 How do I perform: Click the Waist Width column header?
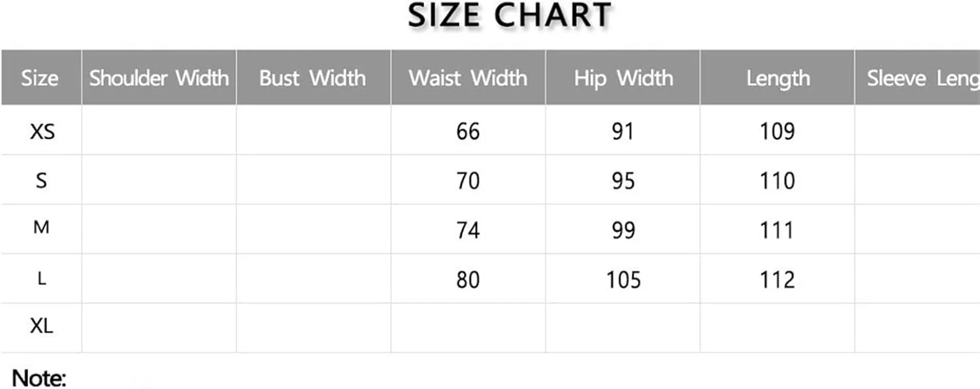click(x=468, y=78)
